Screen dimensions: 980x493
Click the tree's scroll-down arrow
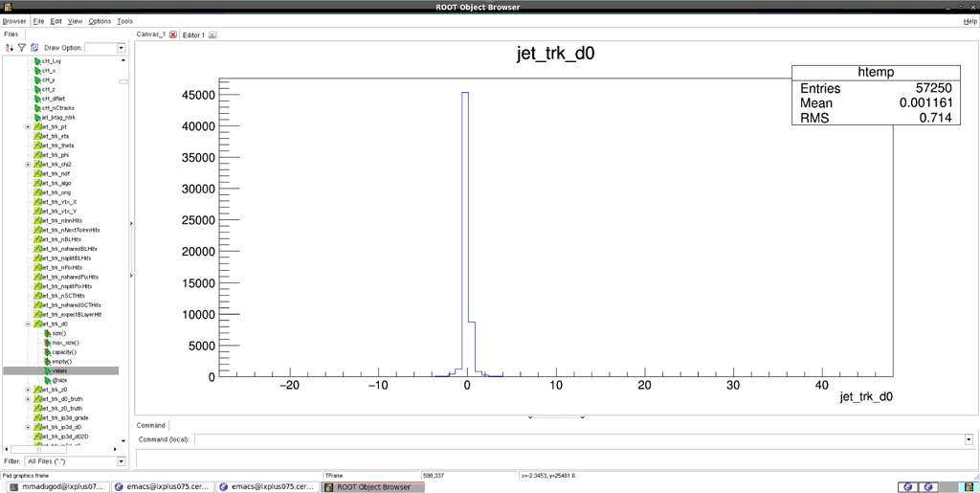(123, 440)
